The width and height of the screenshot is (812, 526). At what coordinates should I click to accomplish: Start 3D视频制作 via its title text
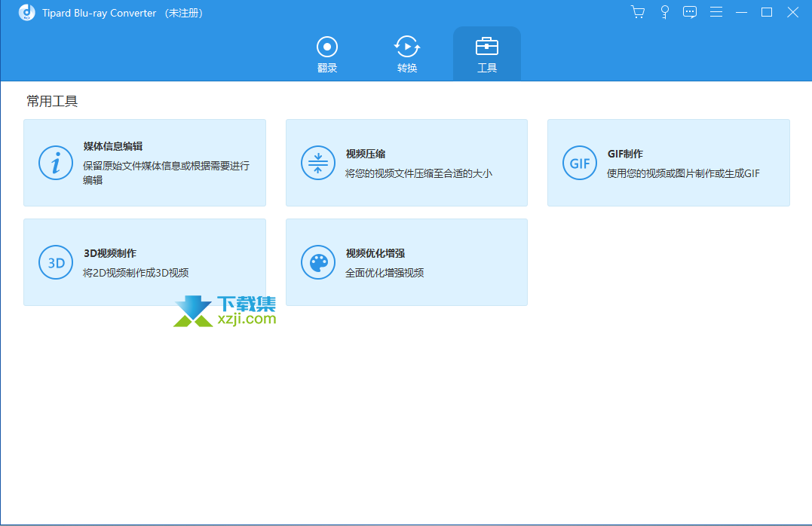[x=110, y=253]
